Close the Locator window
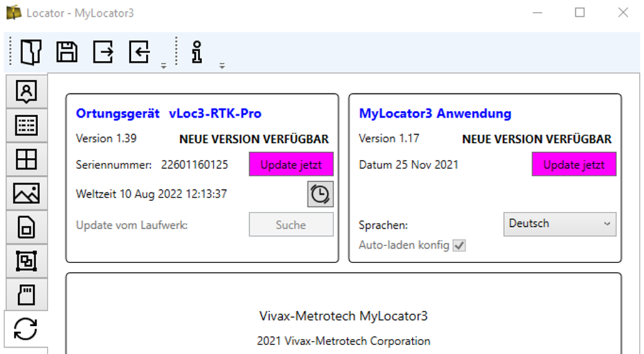 tap(623, 13)
